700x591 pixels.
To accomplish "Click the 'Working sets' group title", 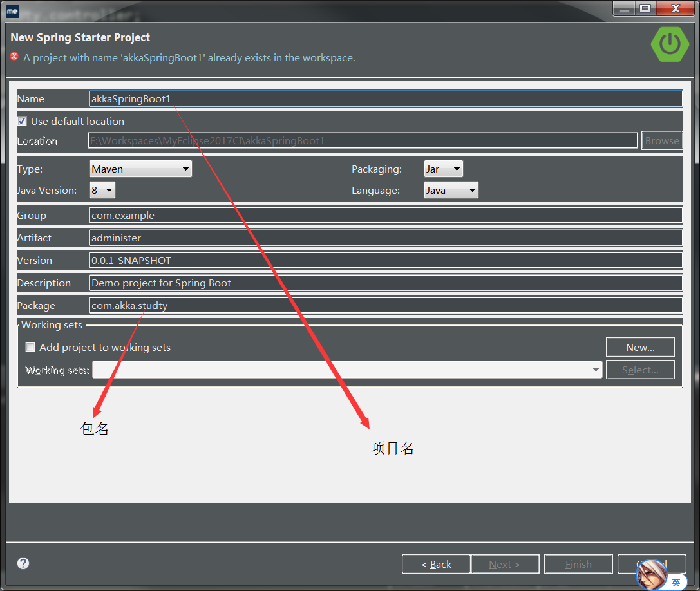I will pyautogui.click(x=52, y=324).
